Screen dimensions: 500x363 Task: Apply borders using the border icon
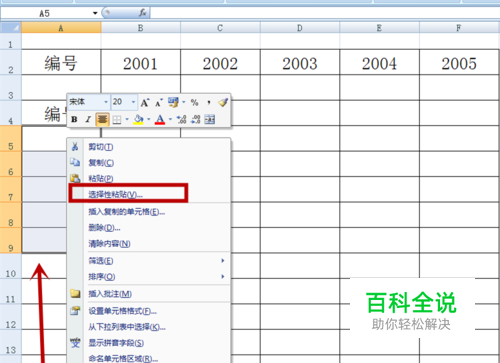tap(117, 119)
